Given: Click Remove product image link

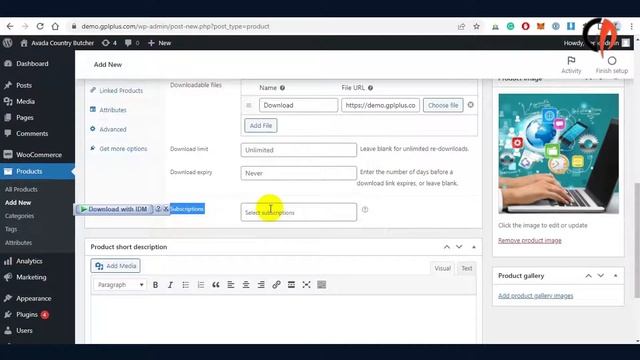Looking at the screenshot, I should tap(529, 241).
